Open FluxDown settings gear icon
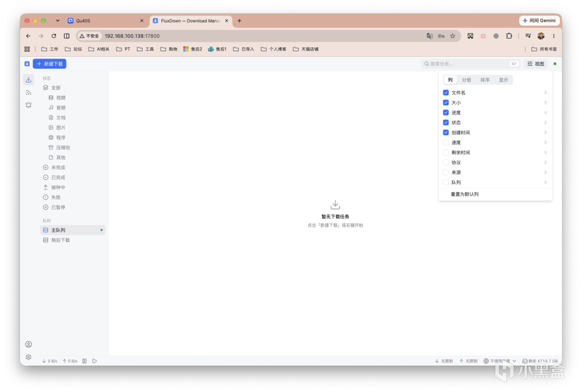Viewport: 582px width, 392px height. (x=29, y=357)
